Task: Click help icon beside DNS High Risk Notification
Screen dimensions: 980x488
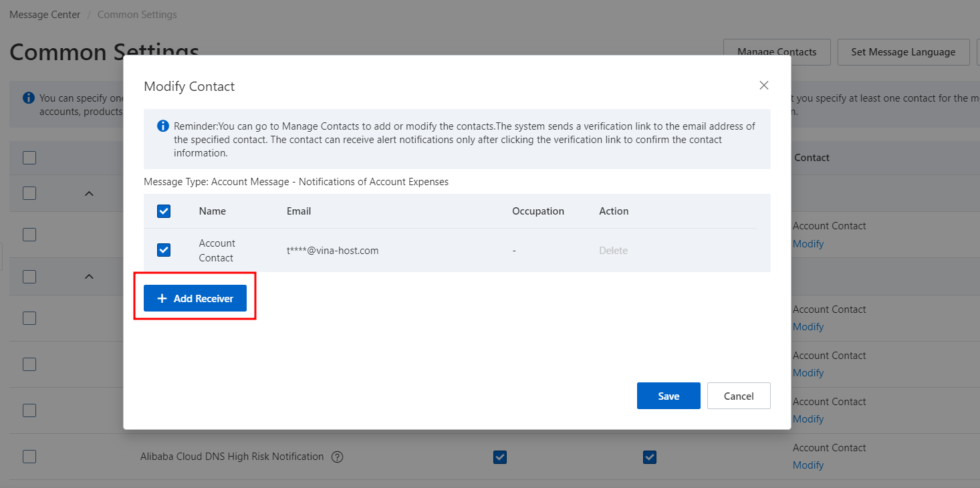Action: coord(338,457)
